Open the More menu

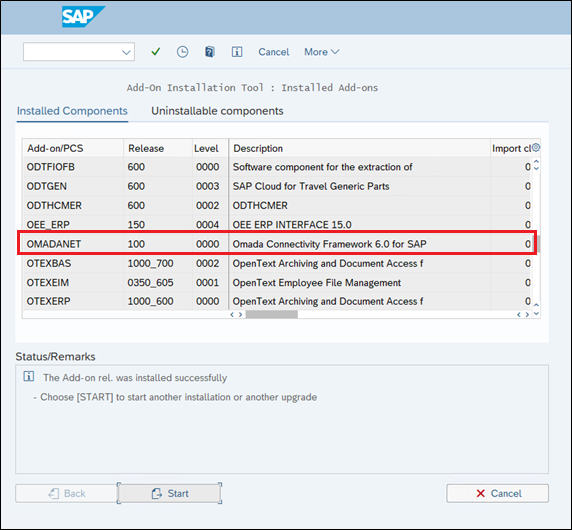click(x=321, y=52)
